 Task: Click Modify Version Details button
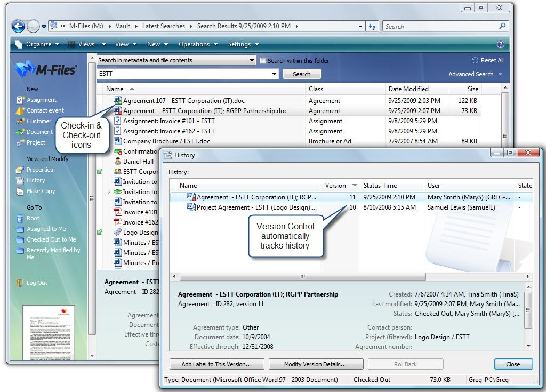[x=316, y=364]
